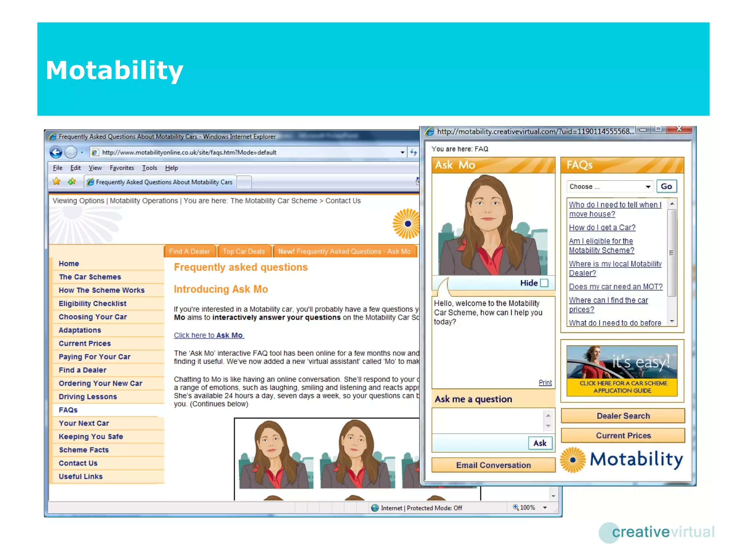Screen dimensions: 747x560
Task: Open 'Does my car need an MOT?' FAQ
Action: click(615, 287)
